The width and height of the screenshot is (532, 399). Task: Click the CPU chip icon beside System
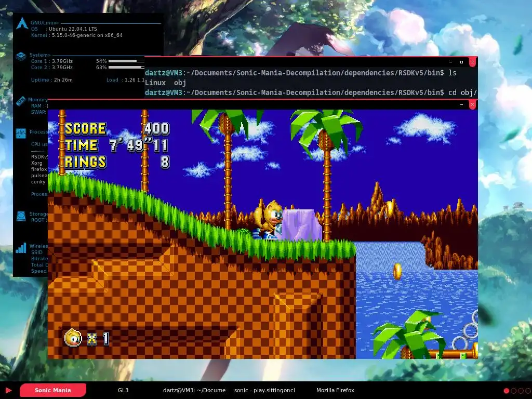tap(21, 57)
